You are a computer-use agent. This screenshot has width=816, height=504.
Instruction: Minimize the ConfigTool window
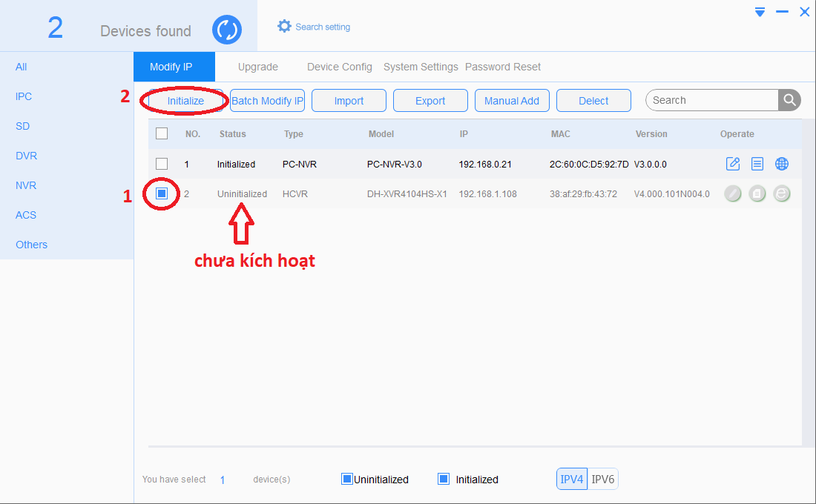coord(782,11)
